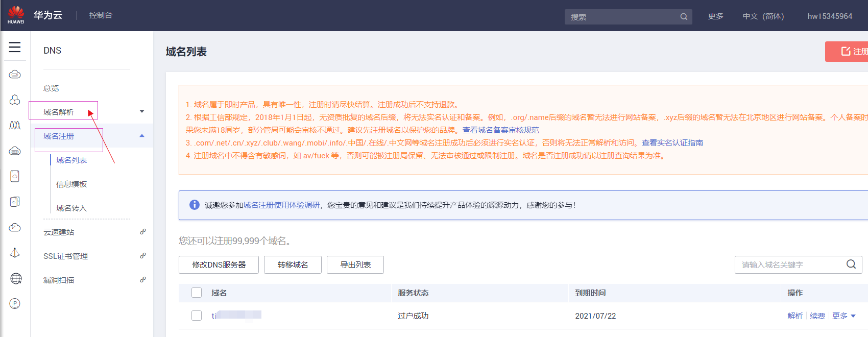This screenshot has width=868, height=337.
Task: Open the 控制台 console link
Action: pyautogui.click(x=101, y=15)
